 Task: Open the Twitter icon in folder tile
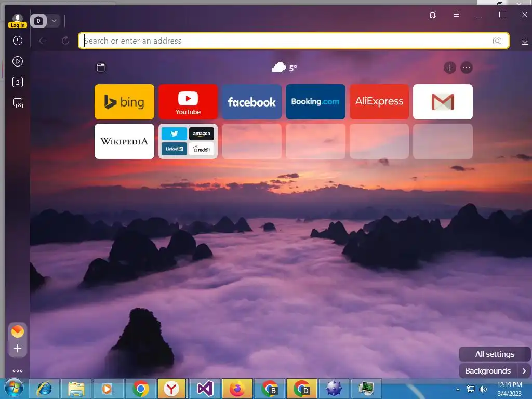click(x=174, y=134)
